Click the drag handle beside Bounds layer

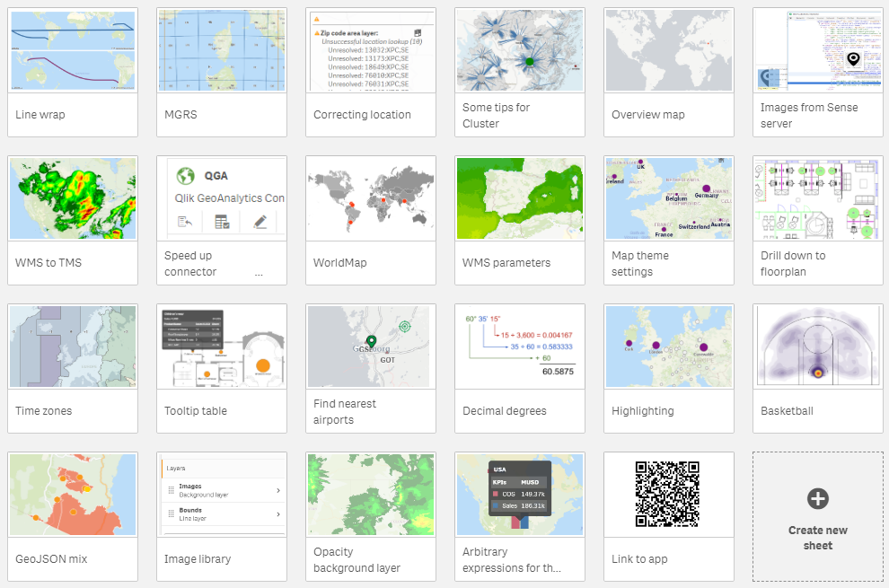click(171, 513)
